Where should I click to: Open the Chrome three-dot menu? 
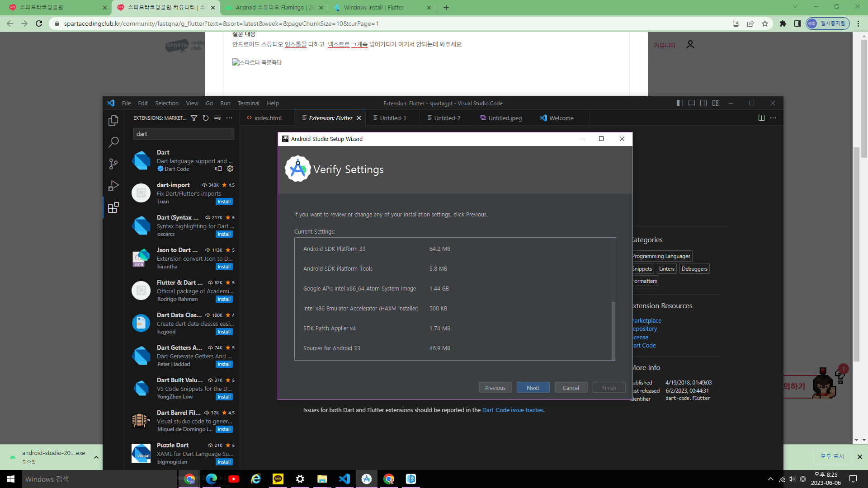pos(859,23)
